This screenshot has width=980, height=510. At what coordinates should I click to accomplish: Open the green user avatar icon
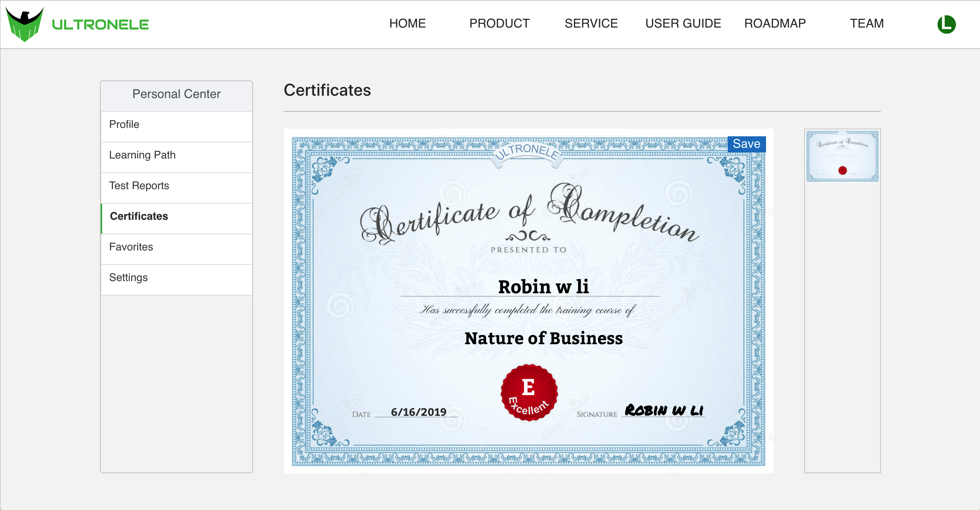(946, 24)
